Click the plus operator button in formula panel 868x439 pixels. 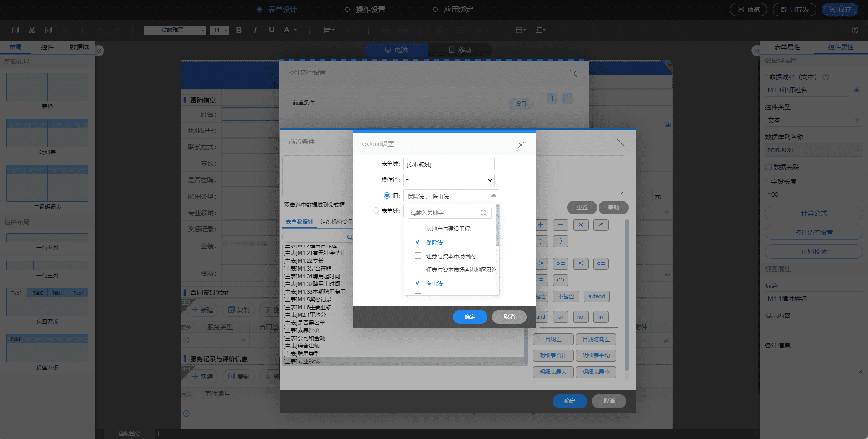[541, 225]
